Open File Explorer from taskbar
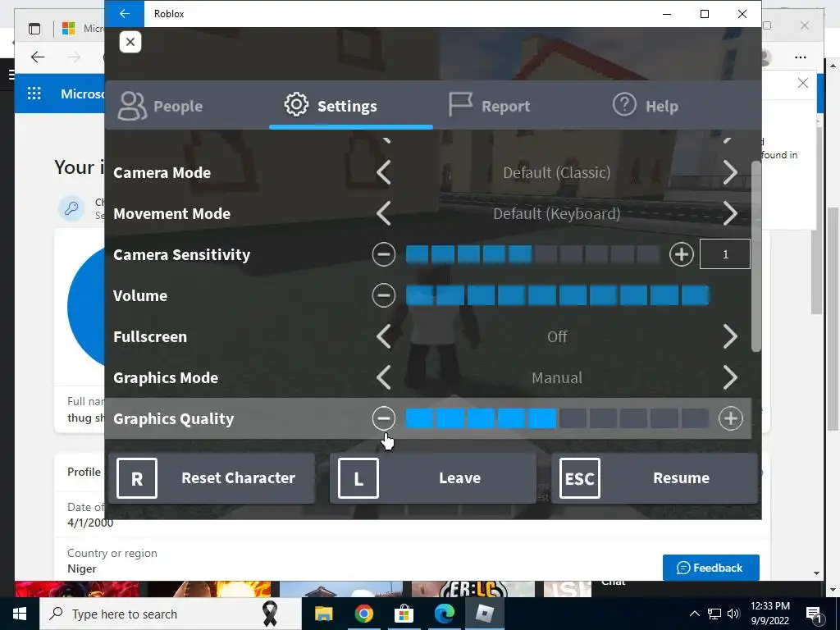840x630 pixels. pos(323,614)
